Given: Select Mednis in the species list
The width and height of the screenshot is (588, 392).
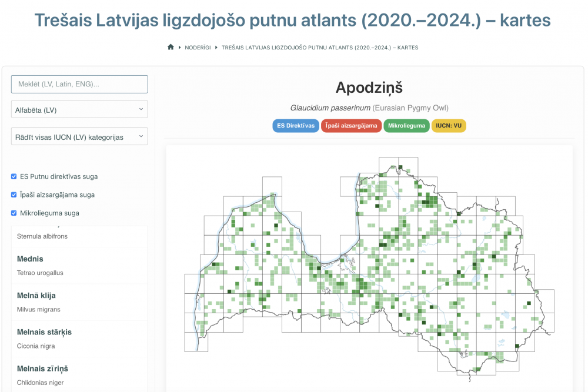Looking at the screenshot, I should [79, 265].
